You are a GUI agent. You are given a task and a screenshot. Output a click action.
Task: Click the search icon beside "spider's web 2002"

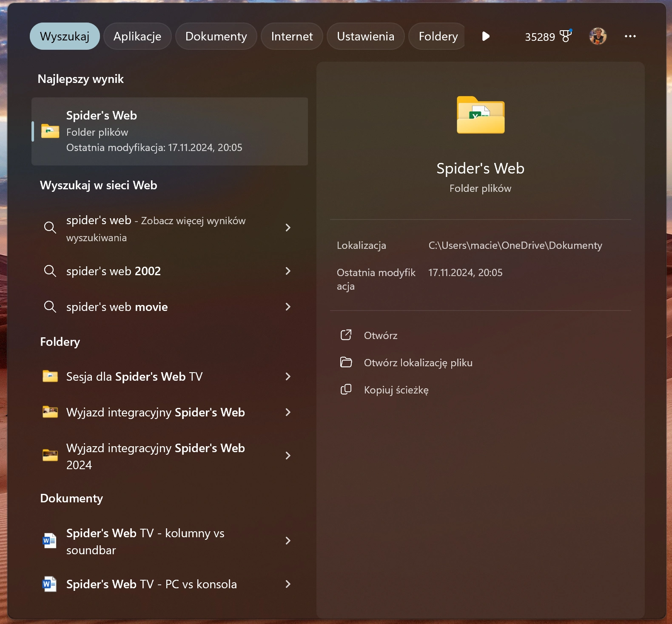click(50, 271)
